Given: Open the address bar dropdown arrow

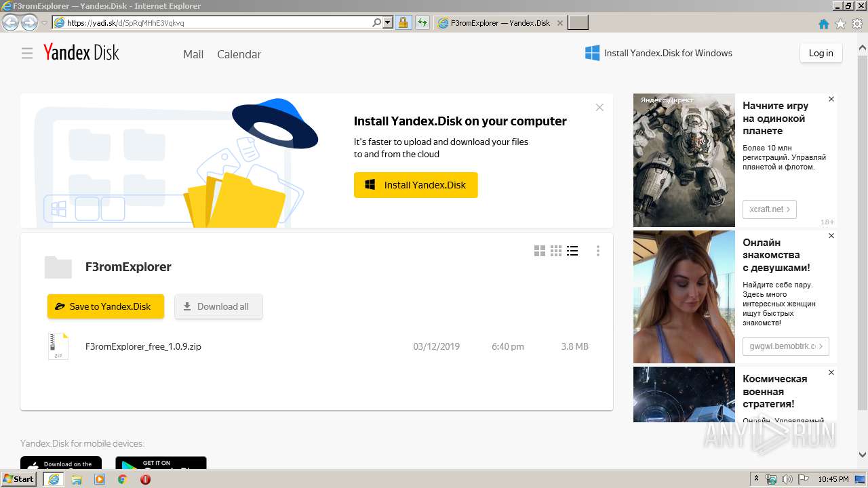Looking at the screenshot, I should pyautogui.click(x=388, y=22).
